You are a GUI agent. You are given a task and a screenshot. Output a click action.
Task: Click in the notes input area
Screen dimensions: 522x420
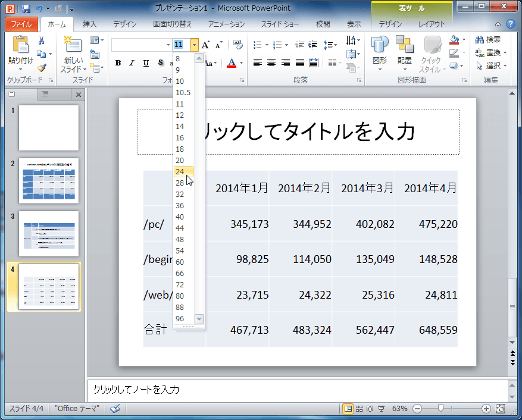point(298,390)
